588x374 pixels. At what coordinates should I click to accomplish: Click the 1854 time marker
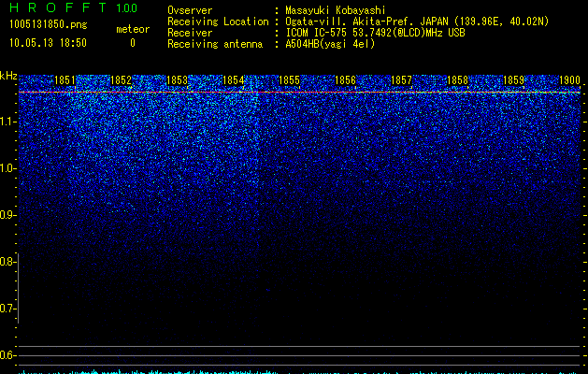[x=234, y=80]
